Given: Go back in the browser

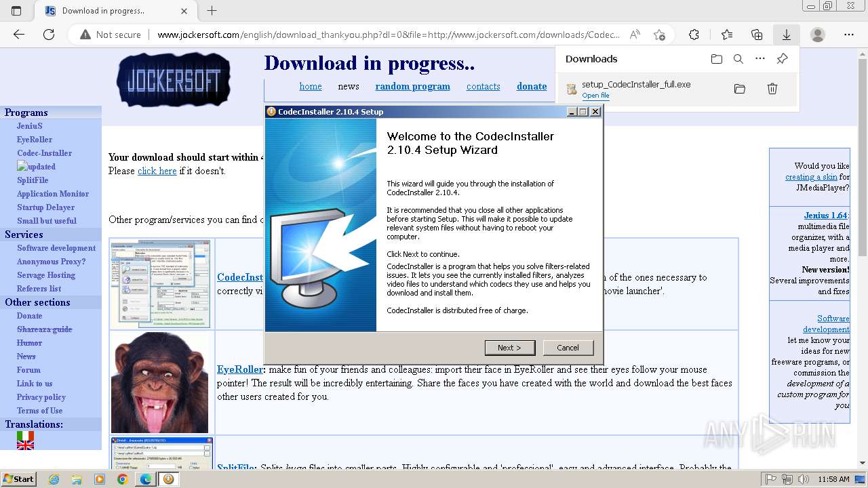Looking at the screenshot, I should click(x=19, y=35).
